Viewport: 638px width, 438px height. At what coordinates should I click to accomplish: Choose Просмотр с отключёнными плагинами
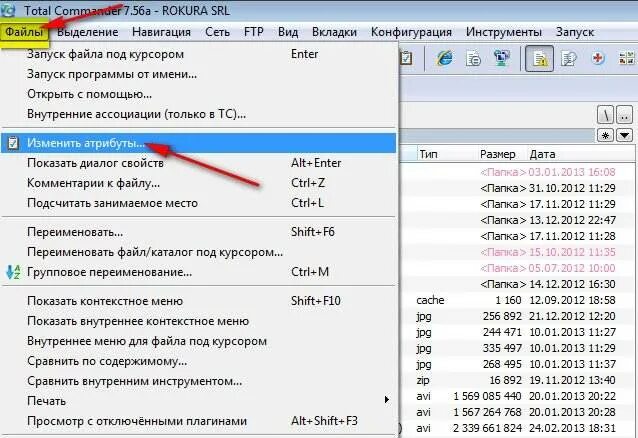[199, 421]
